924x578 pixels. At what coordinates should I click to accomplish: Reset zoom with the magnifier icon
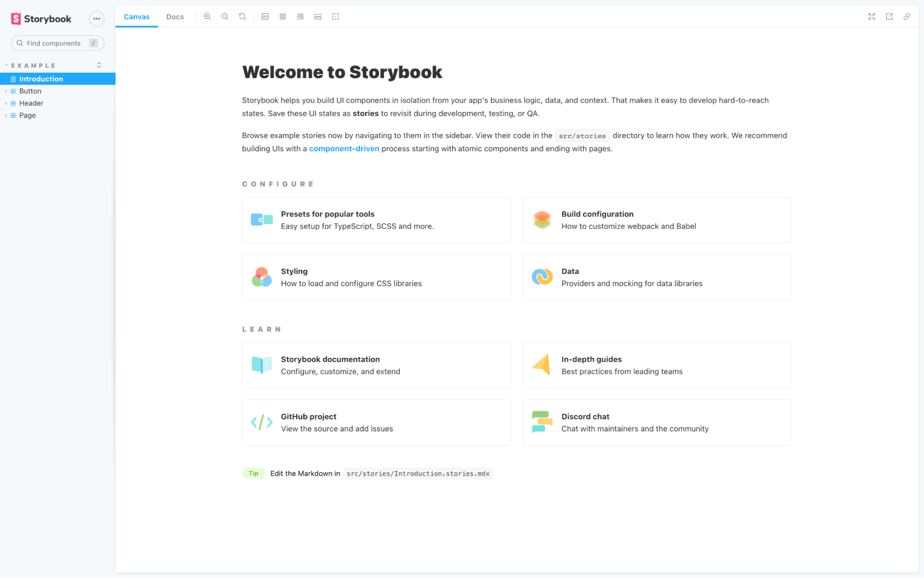point(242,17)
